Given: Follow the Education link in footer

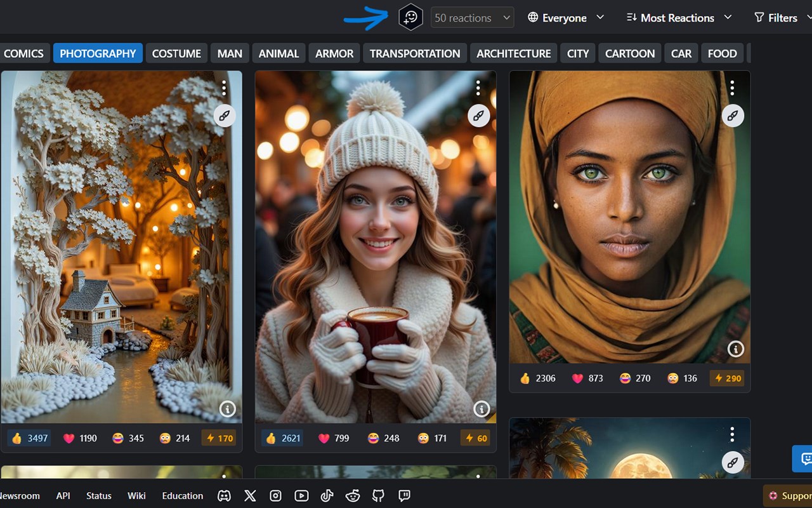Looking at the screenshot, I should coord(183,496).
